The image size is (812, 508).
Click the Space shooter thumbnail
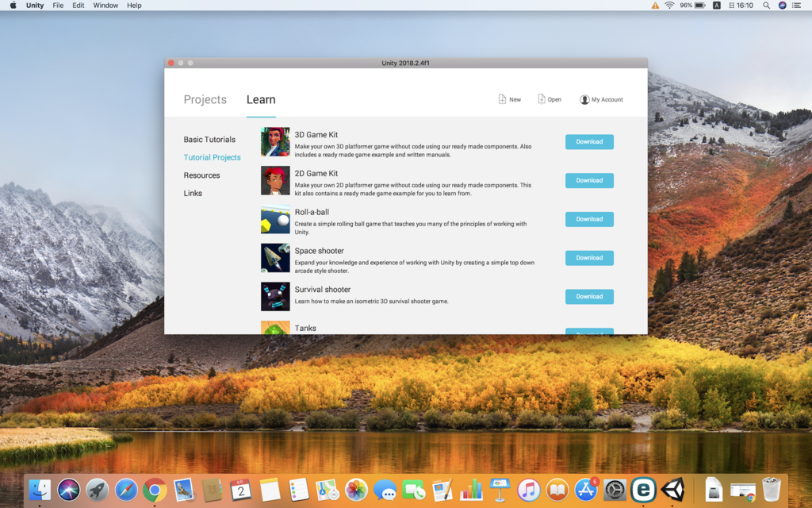pos(275,258)
